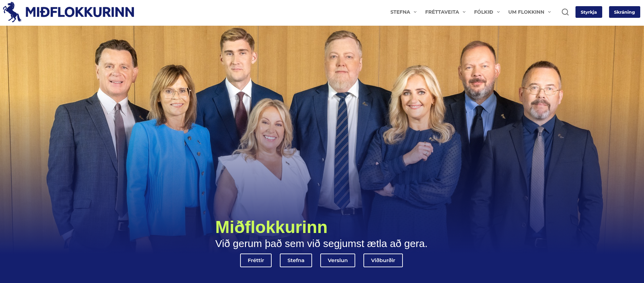Click the Styrkja button
Screen dimensions: 644x283
589,12
